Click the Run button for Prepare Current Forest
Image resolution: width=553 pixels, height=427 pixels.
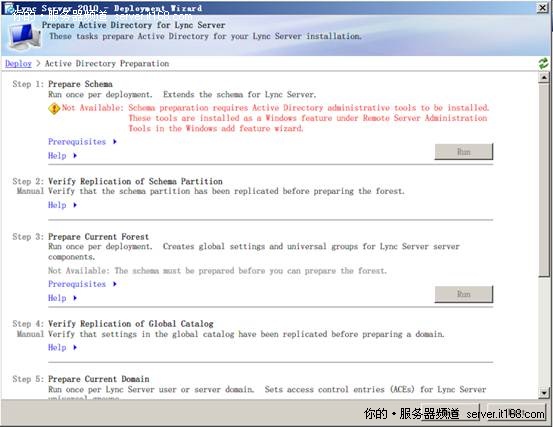click(x=464, y=294)
